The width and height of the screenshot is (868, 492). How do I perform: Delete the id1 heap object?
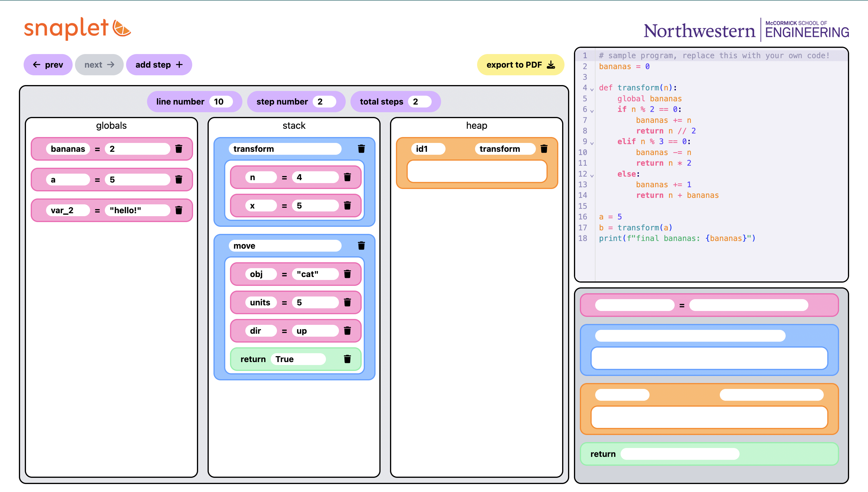544,149
